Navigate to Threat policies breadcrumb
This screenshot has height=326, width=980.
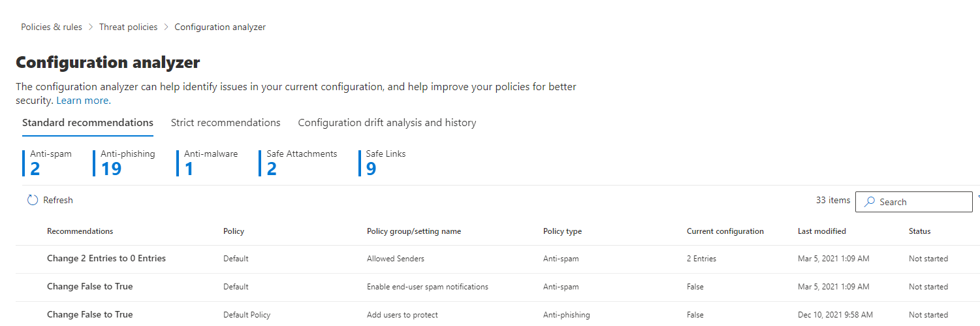tap(128, 27)
